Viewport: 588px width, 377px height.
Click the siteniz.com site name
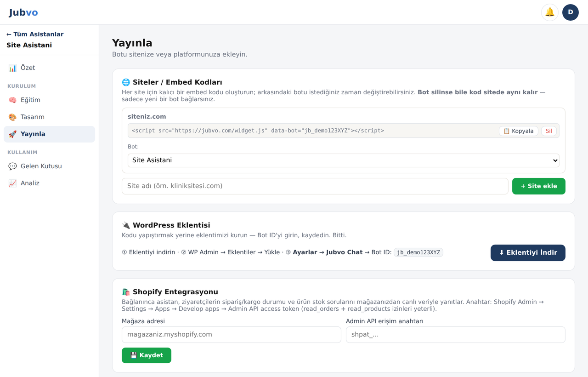point(147,117)
